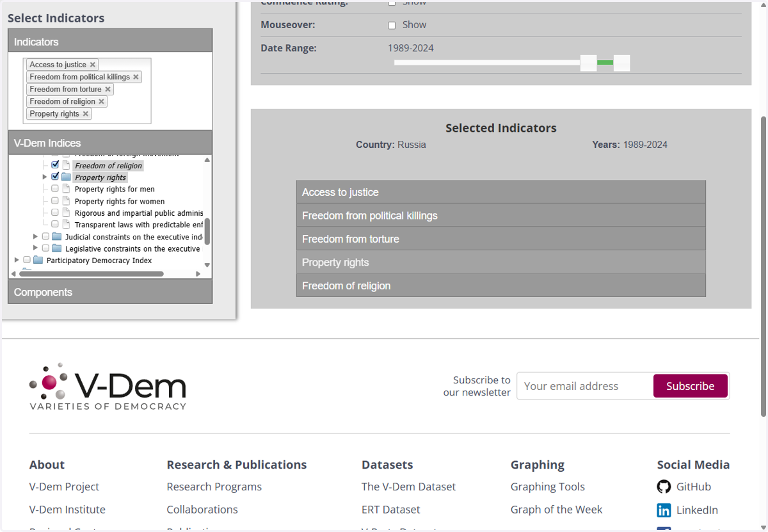The image size is (768, 532).
Task: Click the Rigorous and impartial public administration document icon
Action: click(66, 213)
